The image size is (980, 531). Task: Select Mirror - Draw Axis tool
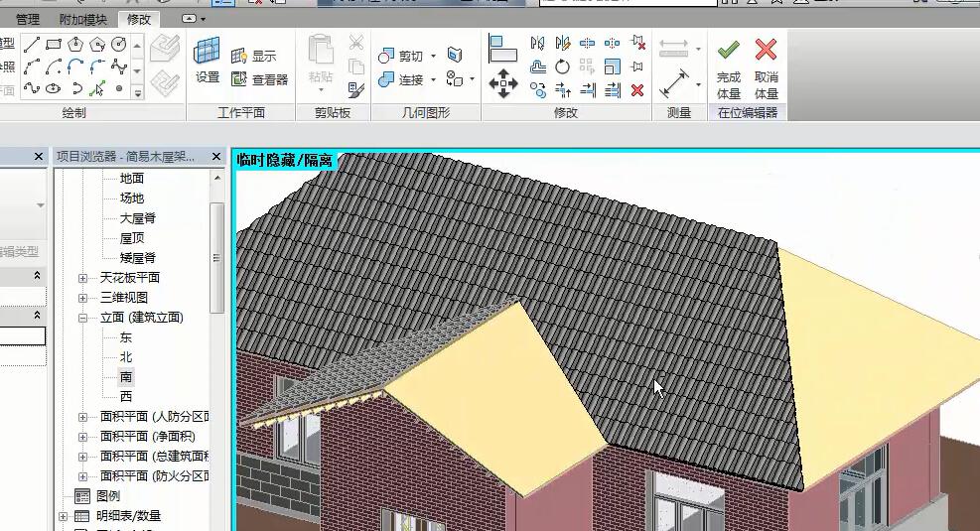click(563, 43)
